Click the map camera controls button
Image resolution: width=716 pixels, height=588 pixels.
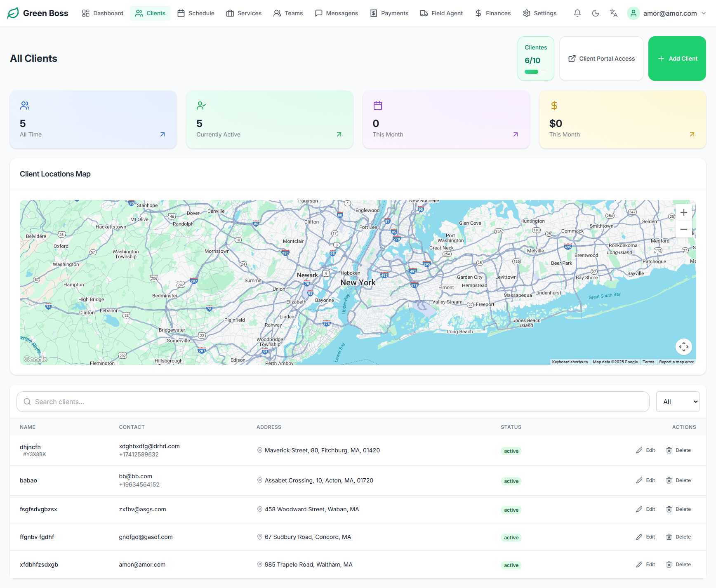[x=684, y=347]
